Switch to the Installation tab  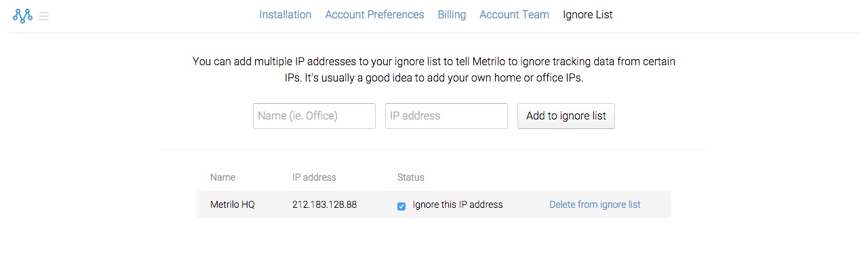285,14
